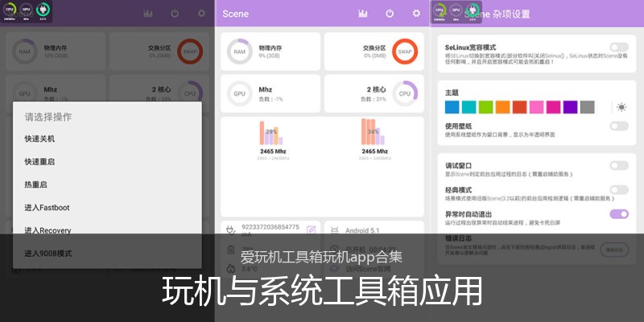Viewport: 644px width, 322px height.
Task: Tap the charging plug icon beside 9223372036854775
Action: [231, 230]
